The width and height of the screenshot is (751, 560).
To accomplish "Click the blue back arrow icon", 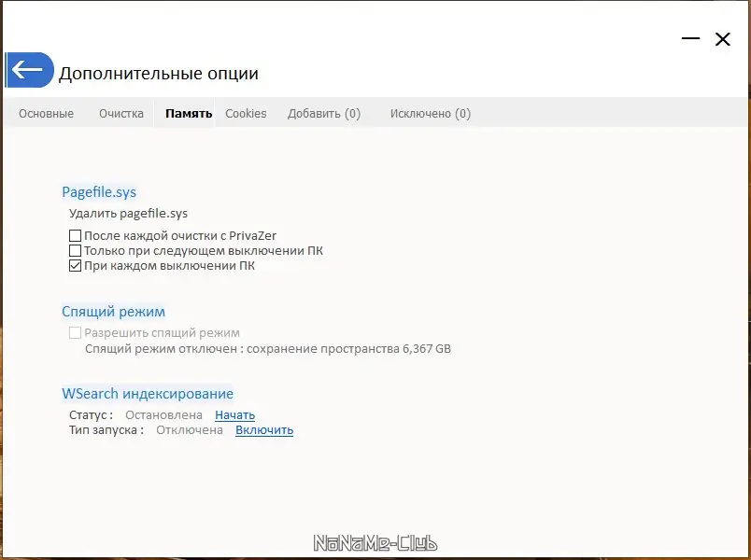I will point(29,69).
